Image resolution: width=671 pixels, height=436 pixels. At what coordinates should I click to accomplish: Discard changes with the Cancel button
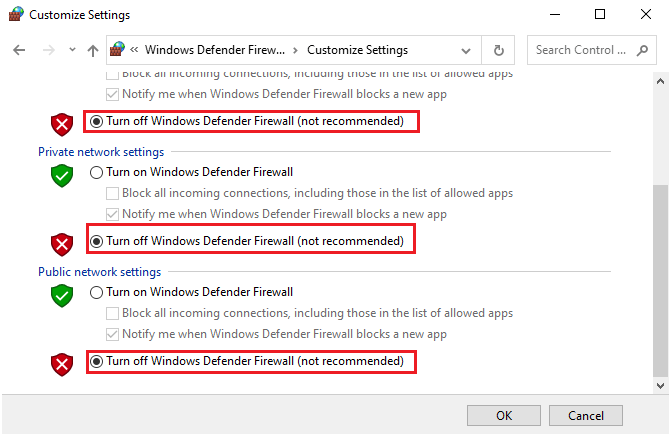point(585,415)
